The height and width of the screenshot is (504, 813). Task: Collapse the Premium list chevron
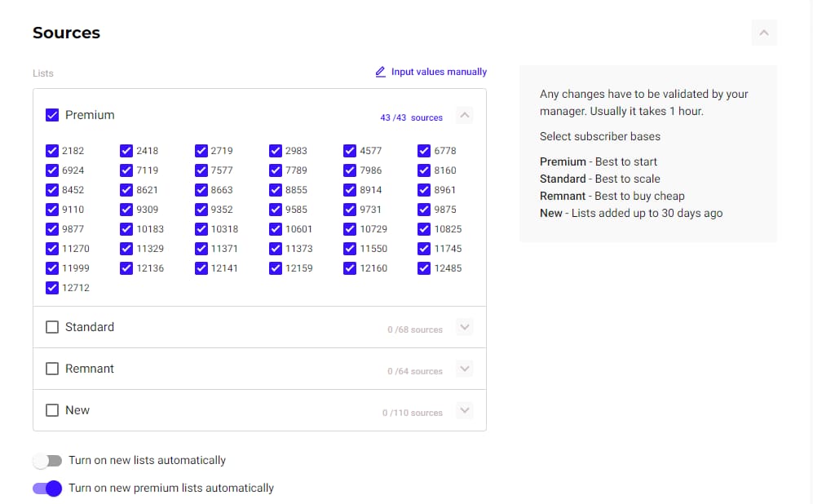click(x=465, y=115)
